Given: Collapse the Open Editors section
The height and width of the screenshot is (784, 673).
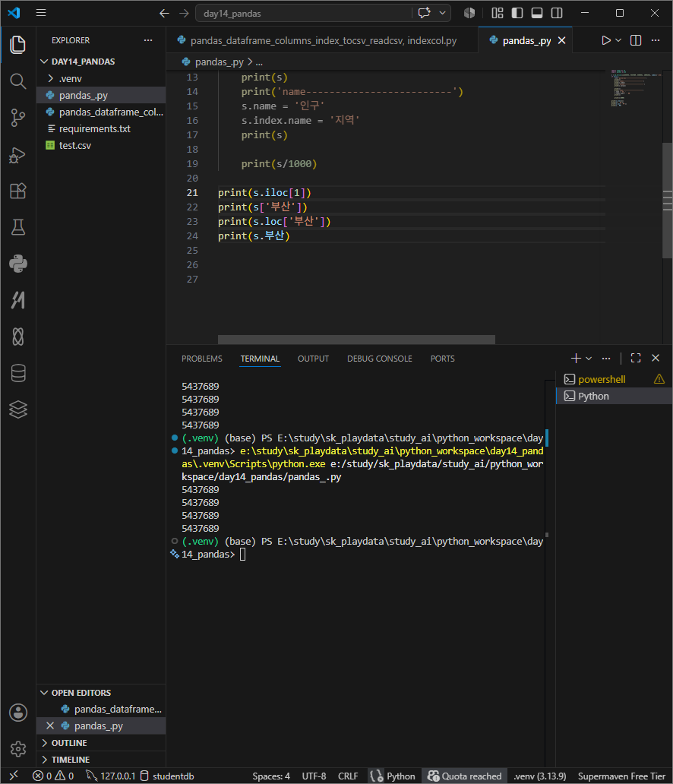Looking at the screenshot, I should point(101,693).
